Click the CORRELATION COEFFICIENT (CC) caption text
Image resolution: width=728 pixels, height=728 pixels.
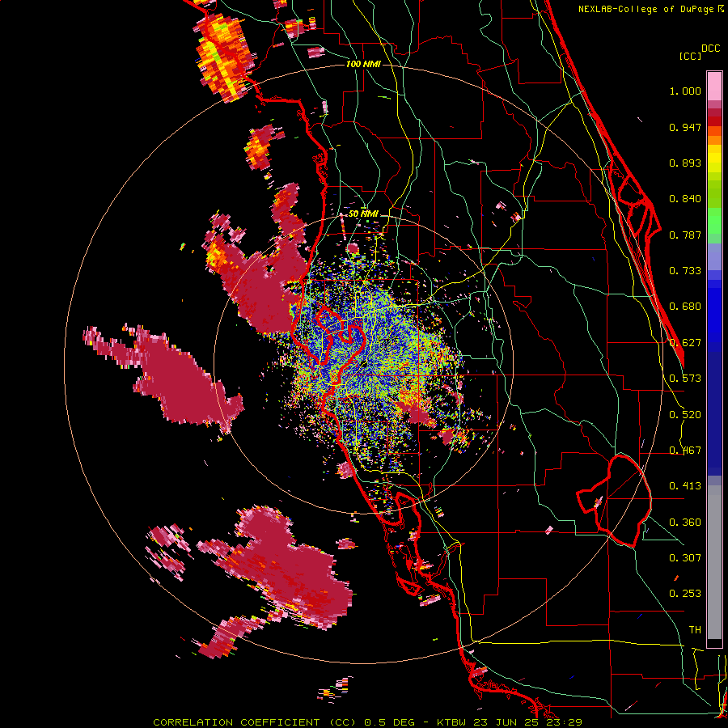255,722
